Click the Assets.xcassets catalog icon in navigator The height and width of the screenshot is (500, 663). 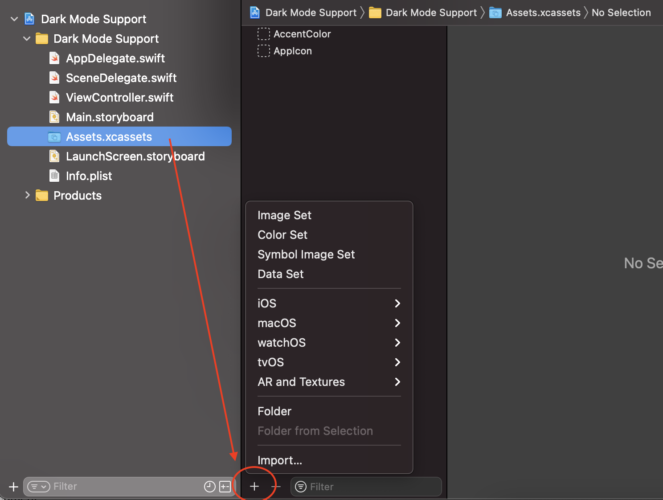pyautogui.click(x=54, y=137)
